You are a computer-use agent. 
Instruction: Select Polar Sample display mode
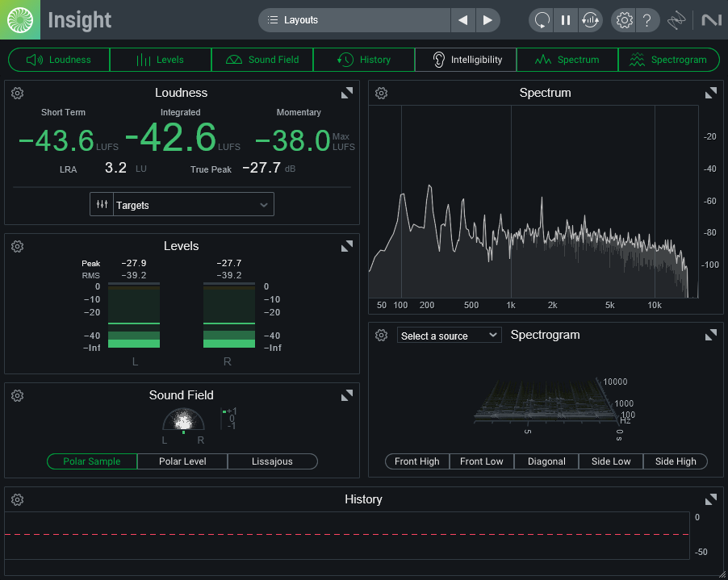(91, 461)
